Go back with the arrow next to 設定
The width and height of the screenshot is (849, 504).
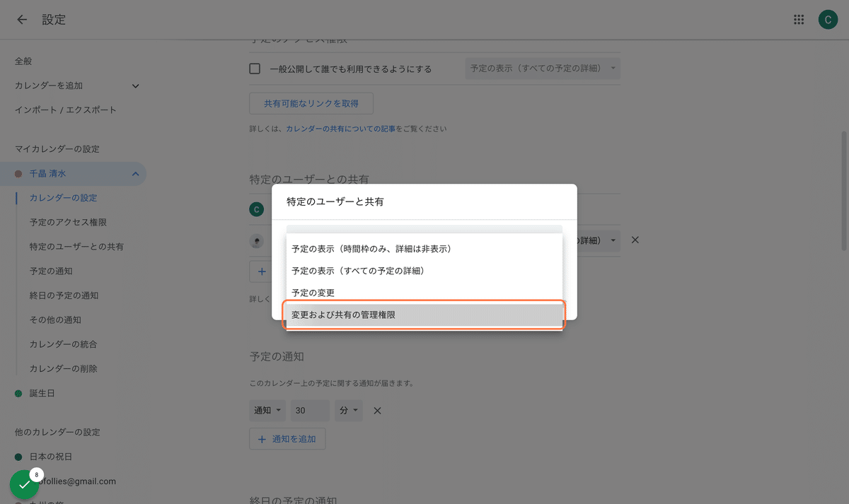(x=22, y=20)
